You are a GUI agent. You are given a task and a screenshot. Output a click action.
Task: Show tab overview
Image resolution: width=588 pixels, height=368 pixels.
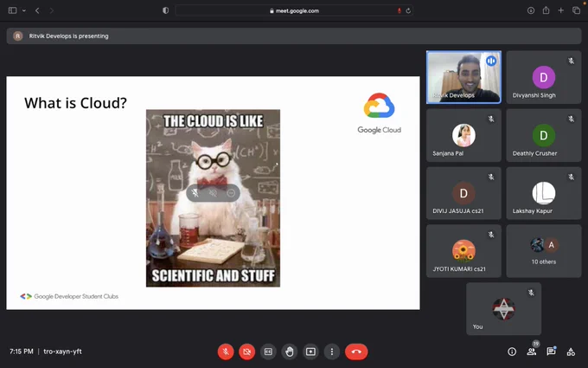pyautogui.click(x=577, y=10)
